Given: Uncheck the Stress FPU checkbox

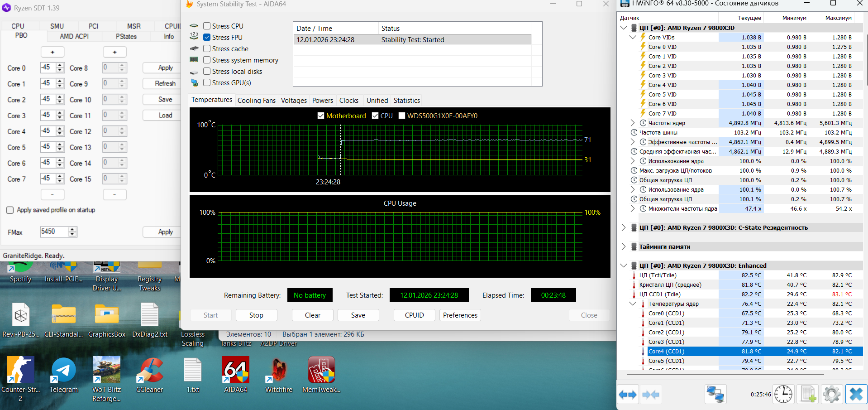Looking at the screenshot, I should click(207, 37).
